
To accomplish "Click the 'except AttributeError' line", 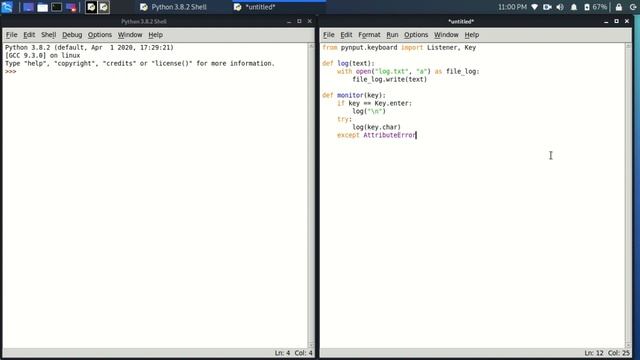I will click(376, 135).
